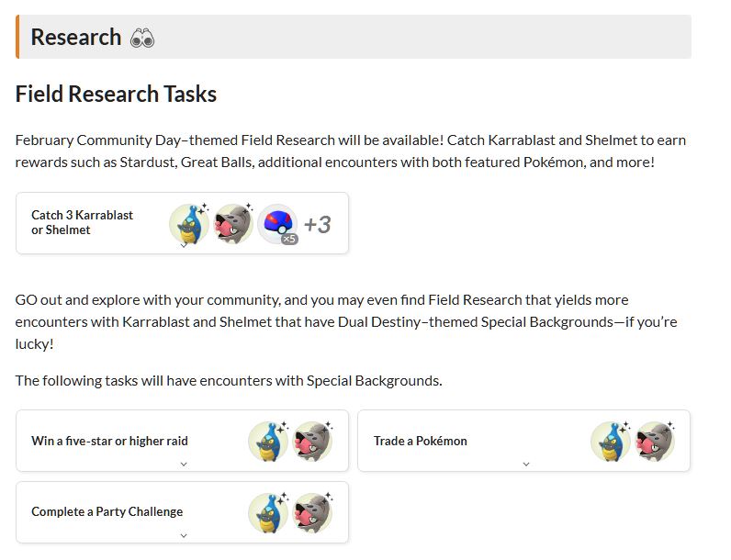Expand the Trade a Pokémon card chevron

(525, 465)
